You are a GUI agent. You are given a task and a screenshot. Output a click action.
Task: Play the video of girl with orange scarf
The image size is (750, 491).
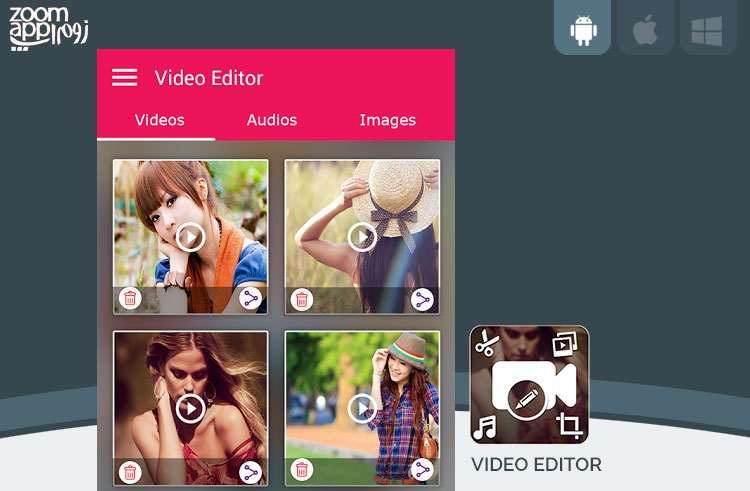pyautogui.click(x=190, y=237)
